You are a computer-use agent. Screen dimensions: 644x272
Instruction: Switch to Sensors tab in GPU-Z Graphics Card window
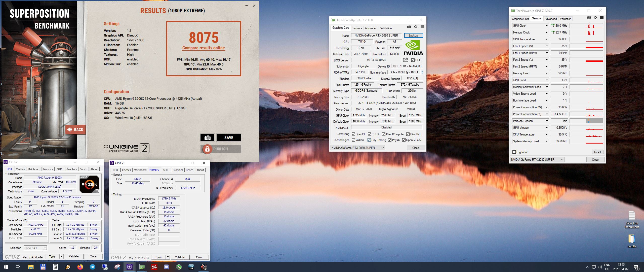(x=357, y=28)
